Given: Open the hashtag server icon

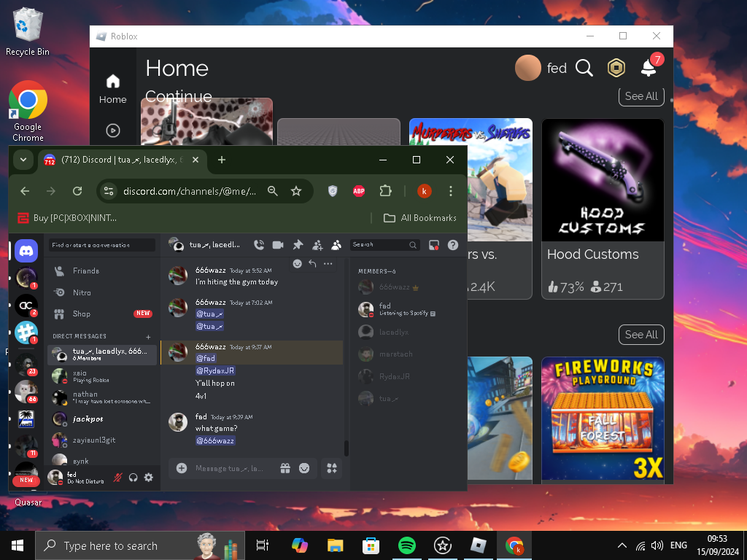Looking at the screenshot, I should [x=26, y=332].
